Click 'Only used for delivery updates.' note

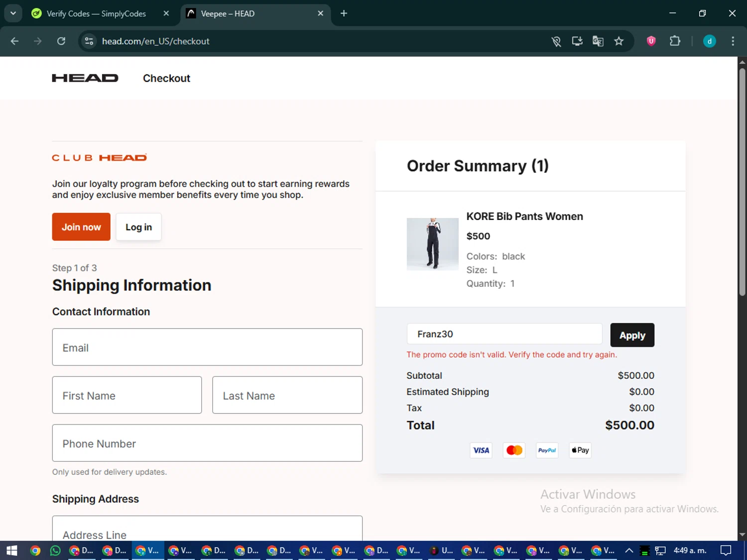(110, 472)
